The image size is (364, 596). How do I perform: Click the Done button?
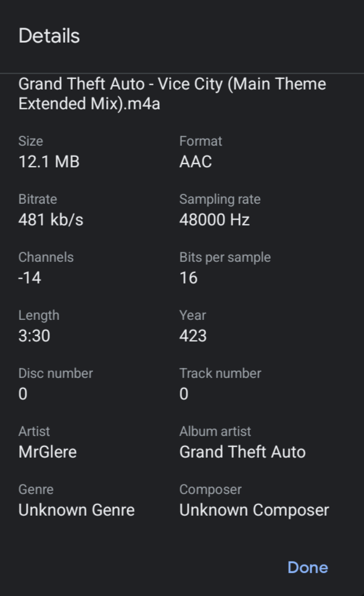[x=307, y=567]
